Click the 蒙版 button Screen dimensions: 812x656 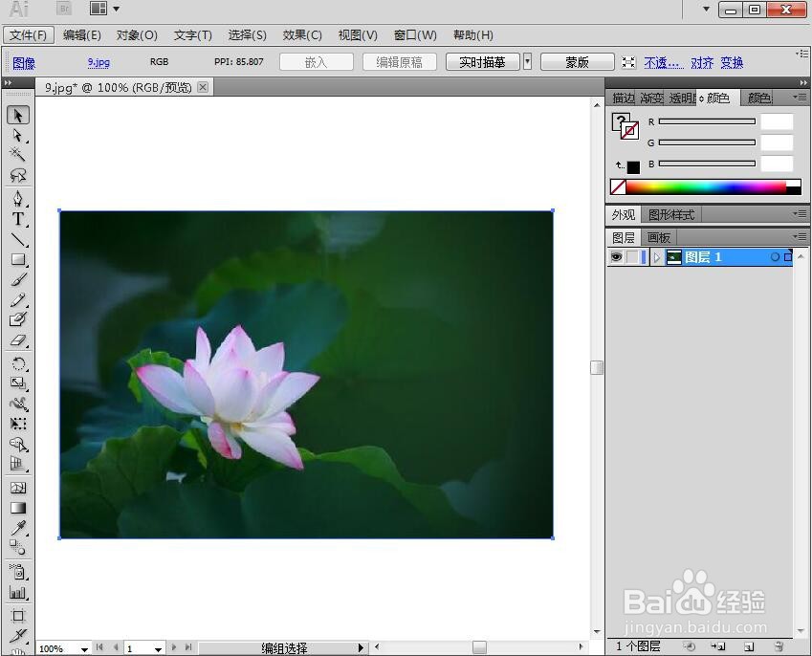pos(577,62)
